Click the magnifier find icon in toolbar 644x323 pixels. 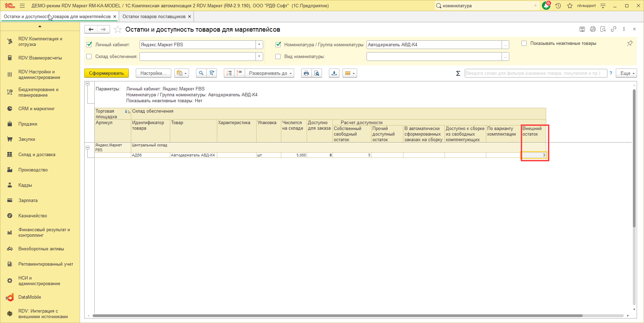(201, 73)
